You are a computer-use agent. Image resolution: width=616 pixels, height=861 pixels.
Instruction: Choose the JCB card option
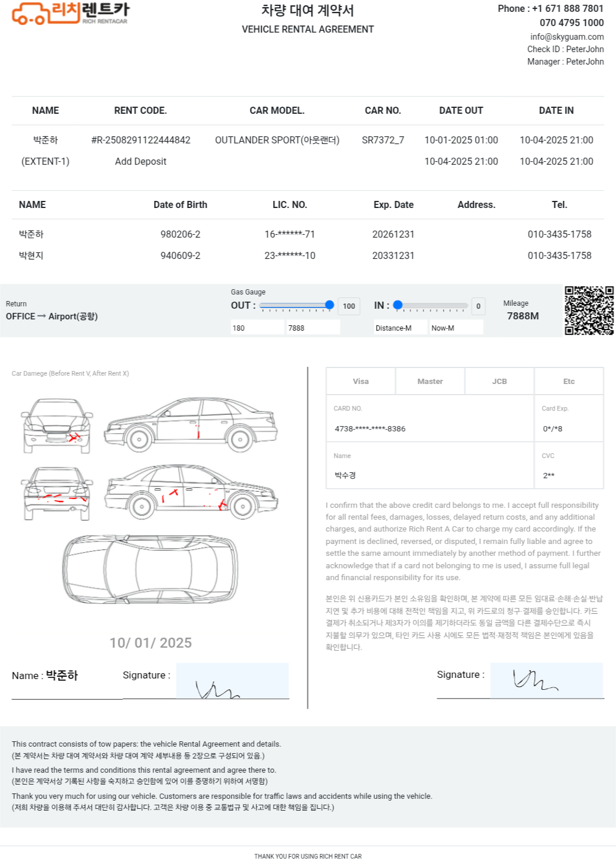499,381
